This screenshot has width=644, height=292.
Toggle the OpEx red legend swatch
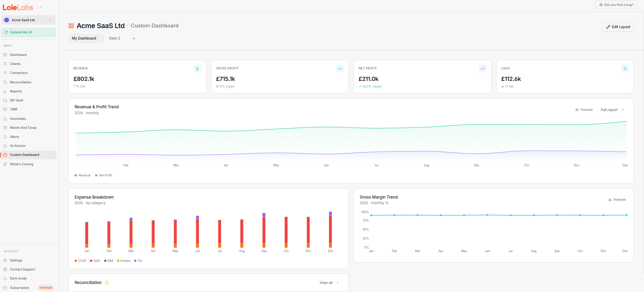coord(91,261)
